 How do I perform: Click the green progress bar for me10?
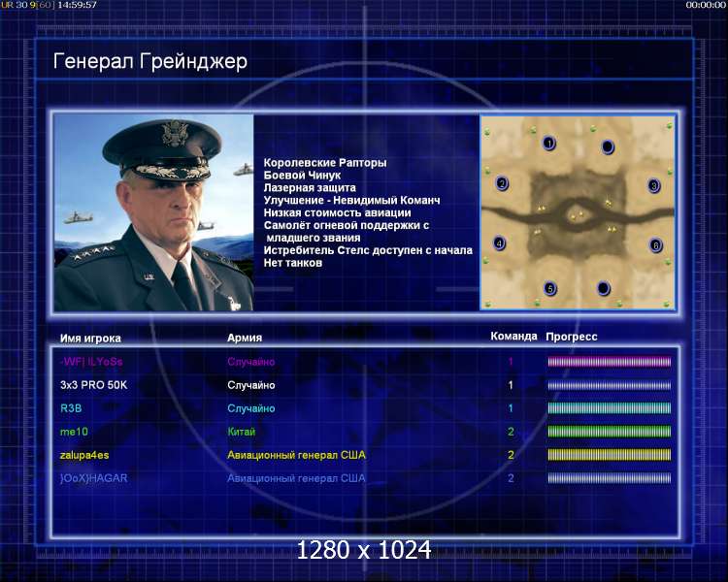click(610, 432)
